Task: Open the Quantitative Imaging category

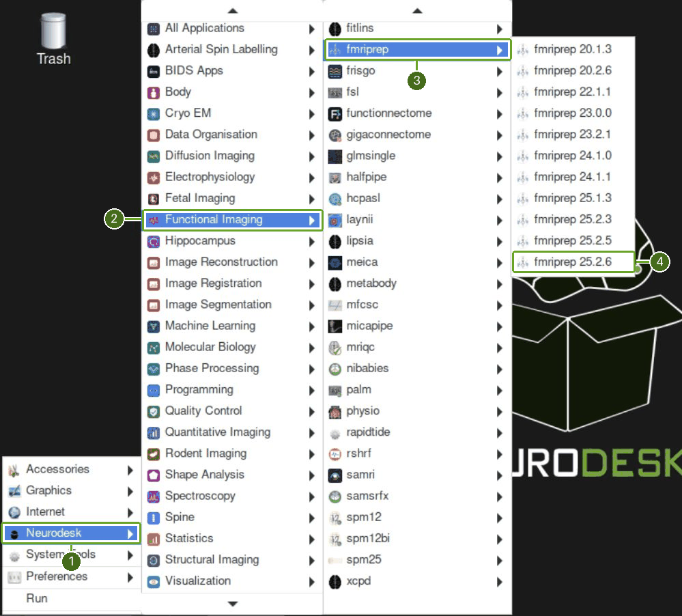Action: tap(233, 432)
